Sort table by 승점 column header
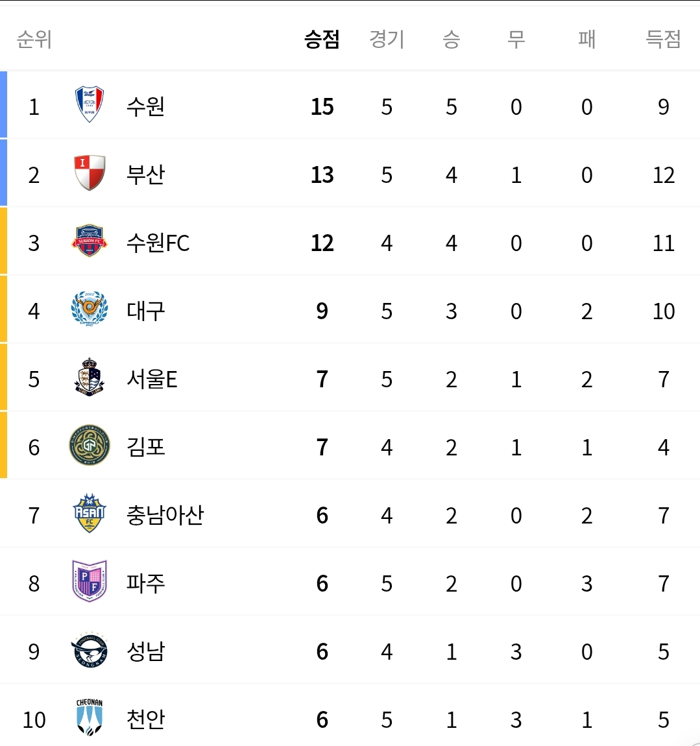This screenshot has height=746, width=700. tap(322, 40)
